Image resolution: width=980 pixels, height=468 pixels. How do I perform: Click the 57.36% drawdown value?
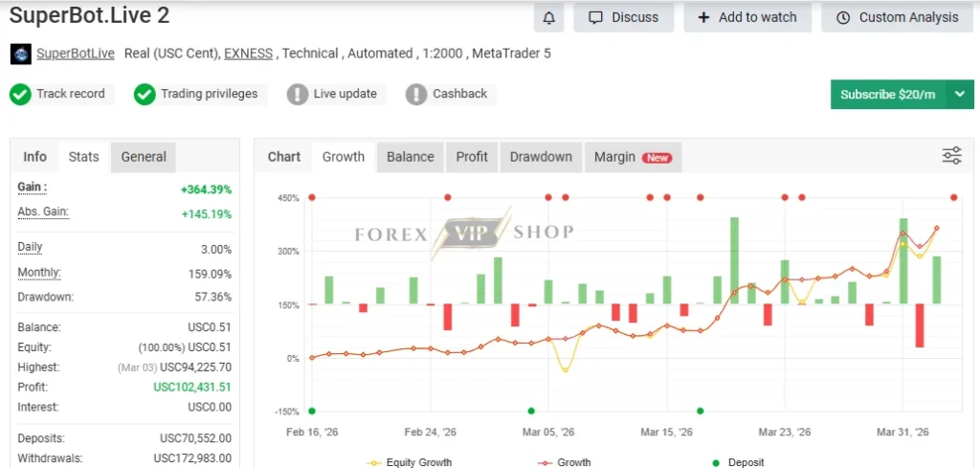pyautogui.click(x=213, y=297)
